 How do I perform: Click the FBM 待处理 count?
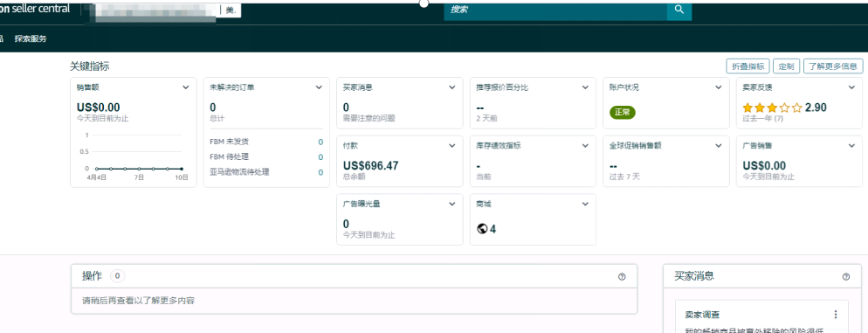click(320, 156)
